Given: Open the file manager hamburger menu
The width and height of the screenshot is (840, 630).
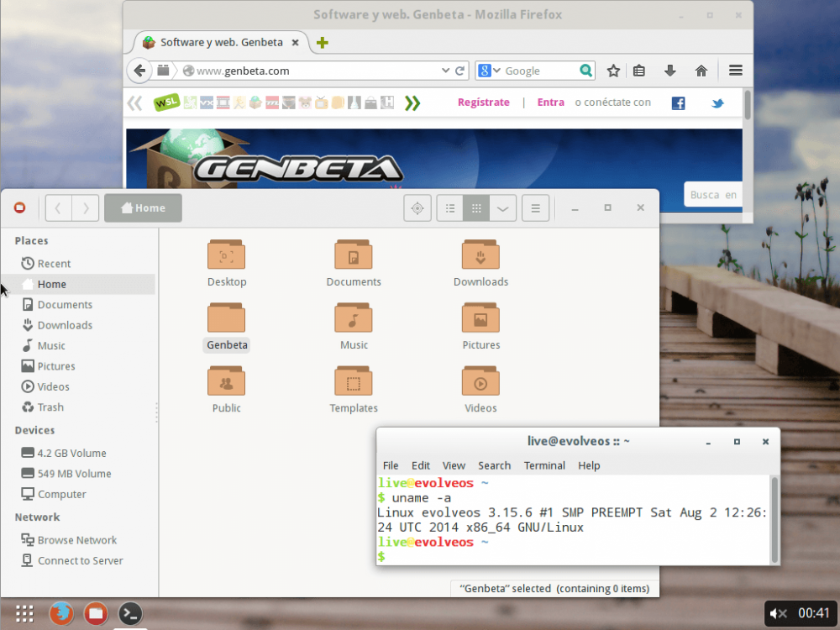Looking at the screenshot, I should pyautogui.click(x=535, y=207).
